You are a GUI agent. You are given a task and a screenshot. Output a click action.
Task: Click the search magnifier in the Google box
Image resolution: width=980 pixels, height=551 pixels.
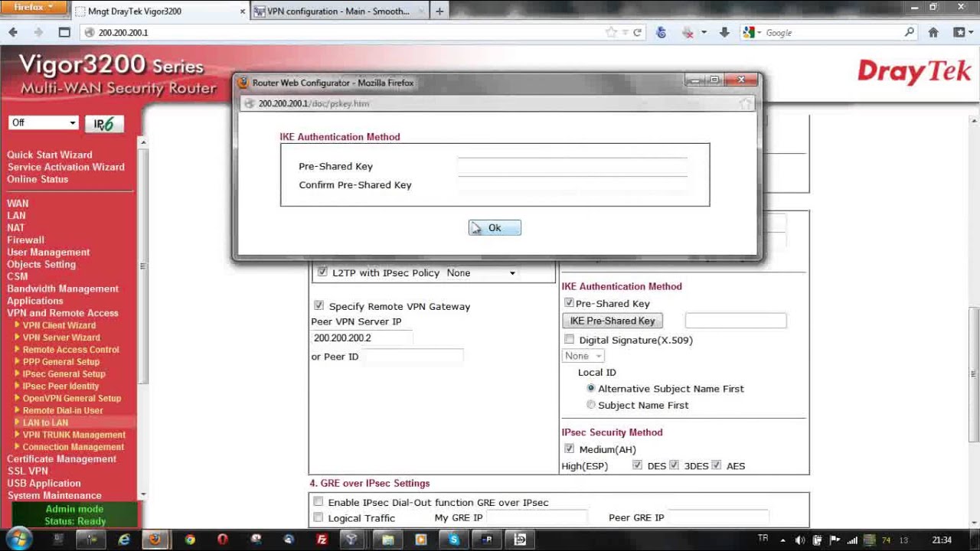[909, 32]
